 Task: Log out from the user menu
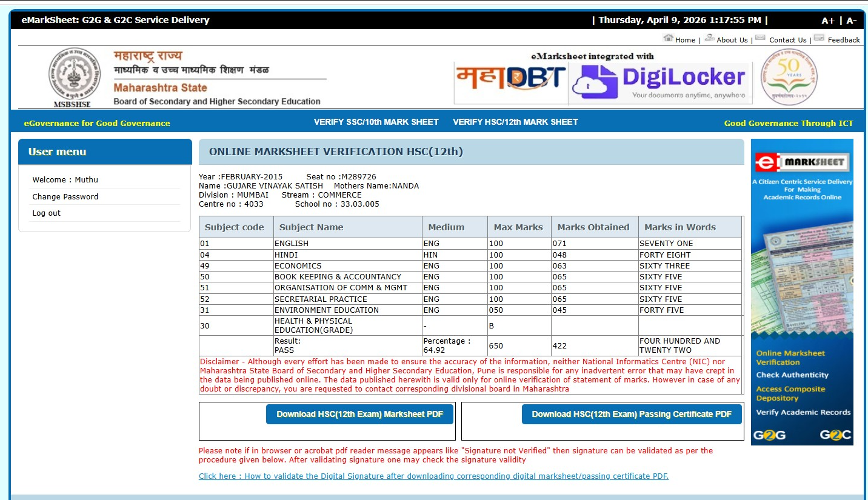[x=47, y=213]
